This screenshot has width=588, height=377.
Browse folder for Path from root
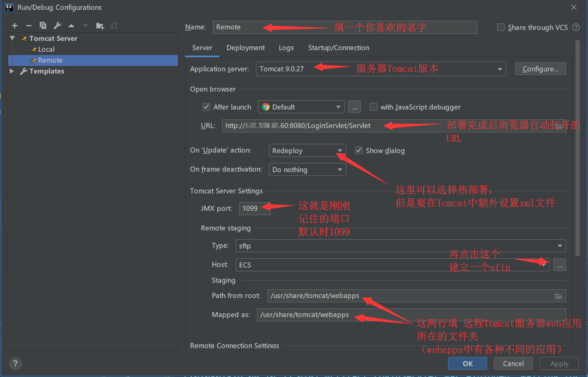click(559, 296)
